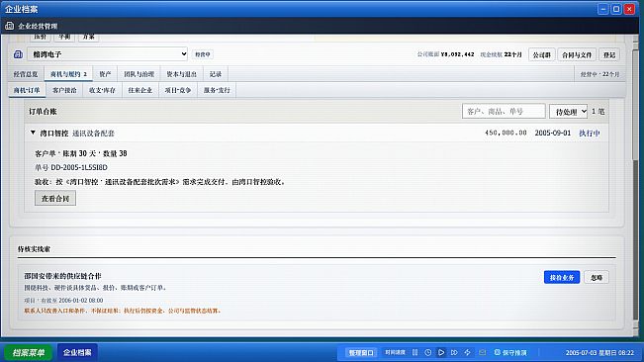Click the 保守推演 mode indicator
The width and height of the screenshot is (644, 362).
510,352
